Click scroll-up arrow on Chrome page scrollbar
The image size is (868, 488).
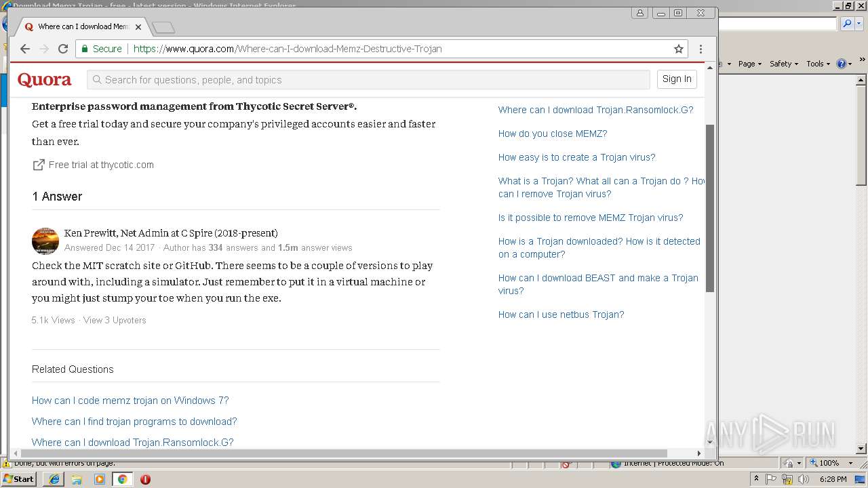(710, 68)
